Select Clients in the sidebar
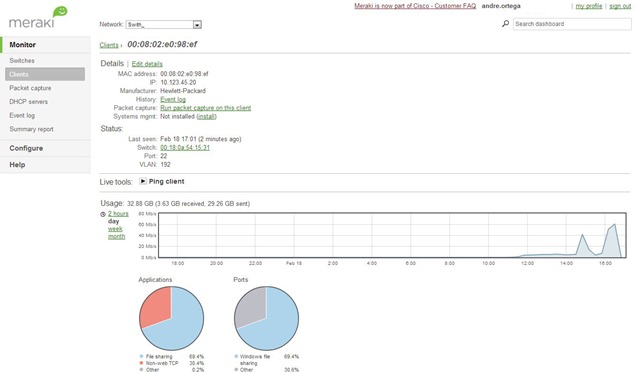The width and height of the screenshot is (636, 373). point(45,74)
